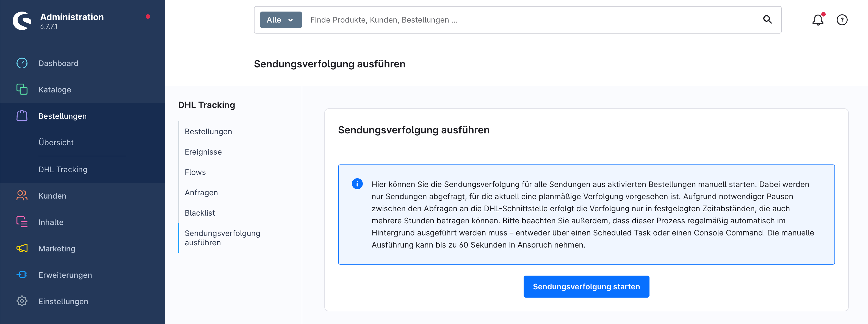Click the Administration title text
This screenshot has width=868, height=324.
pyautogui.click(x=72, y=17)
